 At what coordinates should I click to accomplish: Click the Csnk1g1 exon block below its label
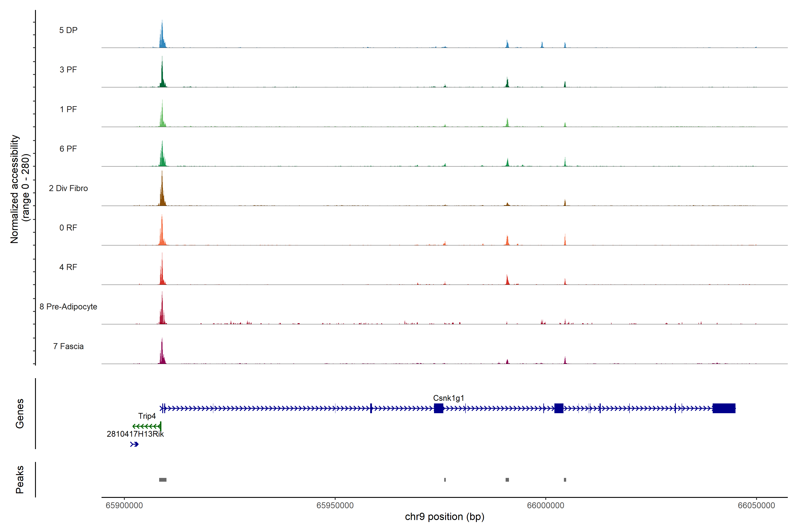point(439,408)
